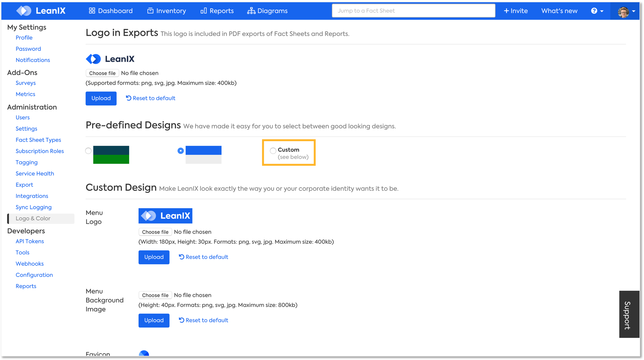The image size is (644, 360).
Task: Reset export logo to default
Action: [150, 98]
